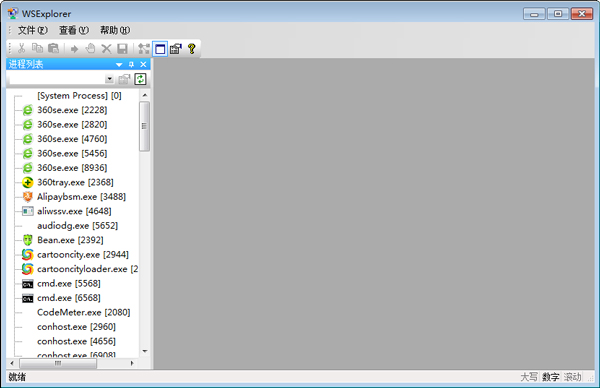The width and height of the screenshot is (600, 388).
Task: Click the Paste clipboard toolbar icon
Action: (54, 48)
